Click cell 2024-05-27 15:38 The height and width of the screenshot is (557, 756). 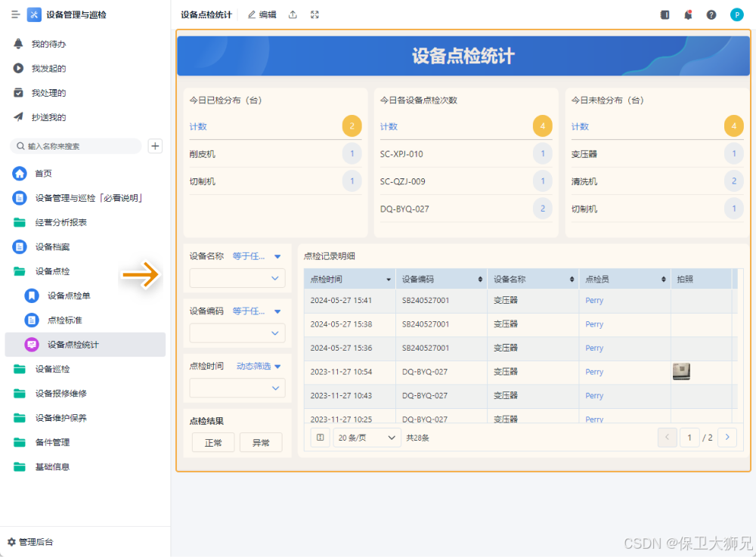(x=341, y=324)
